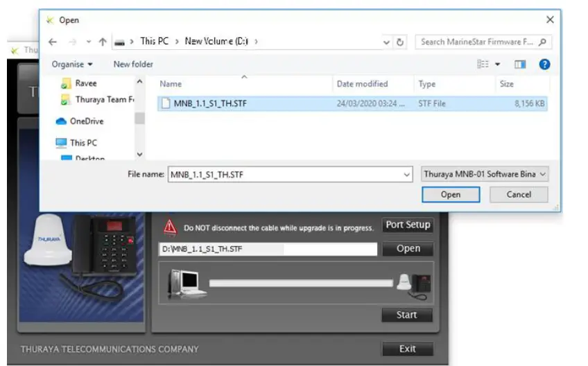The image size is (588, 366).
Task: Sort by Date modified column
Action: pyautogui.click(x=362, y=84)
